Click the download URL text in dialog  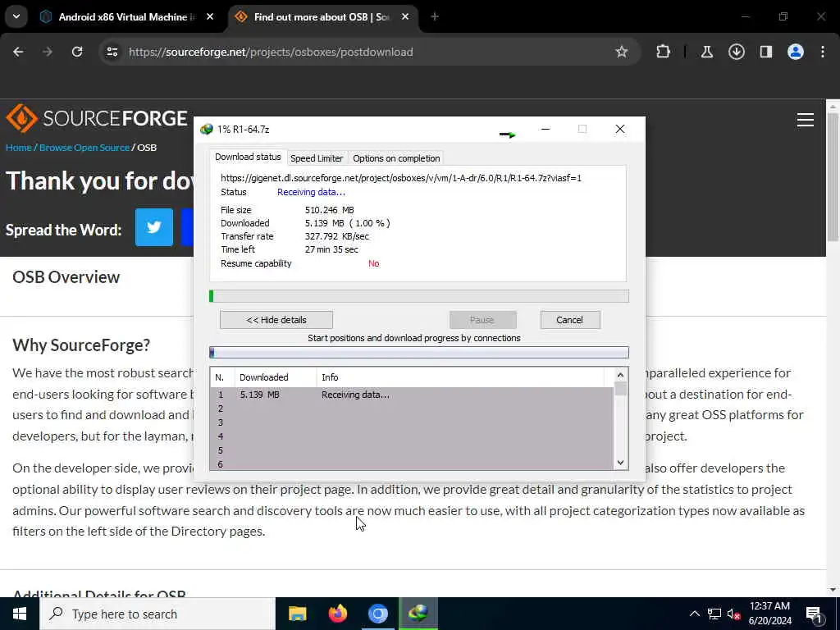tap(400, 178)
